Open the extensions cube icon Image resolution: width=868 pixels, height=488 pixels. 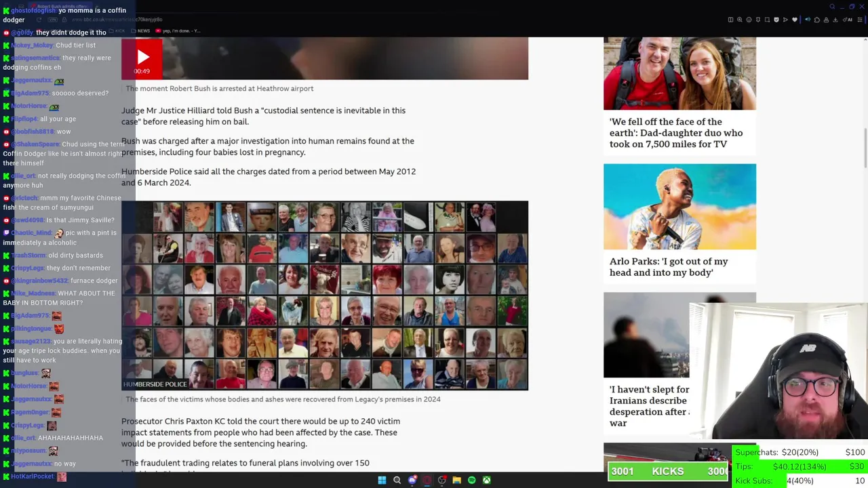pyautogui.click(x=817, y=20)
